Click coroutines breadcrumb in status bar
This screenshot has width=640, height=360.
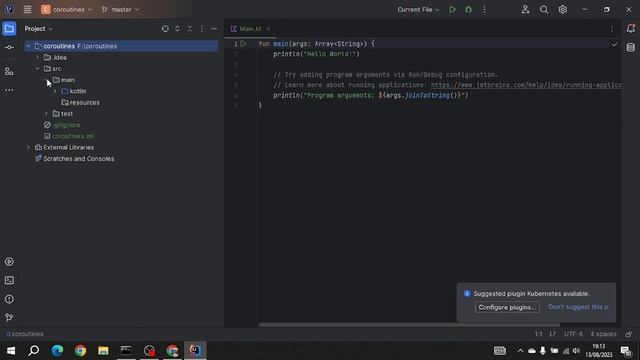click(24, 334)
